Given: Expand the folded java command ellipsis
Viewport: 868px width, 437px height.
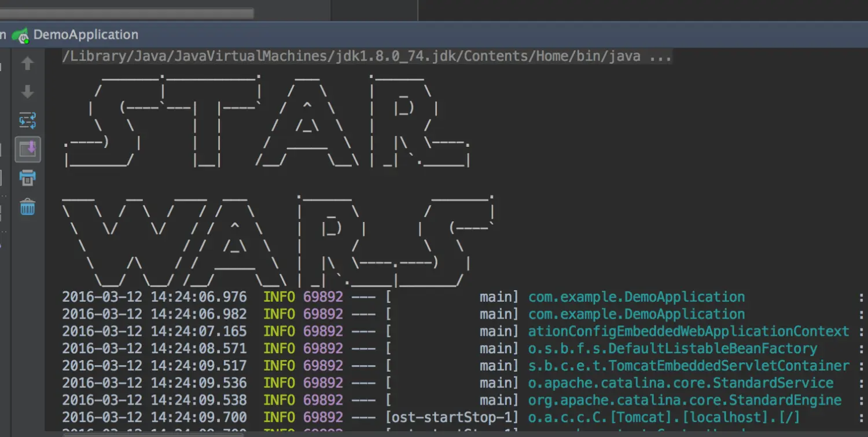Looking at the screenshot, I should (660, 56).
